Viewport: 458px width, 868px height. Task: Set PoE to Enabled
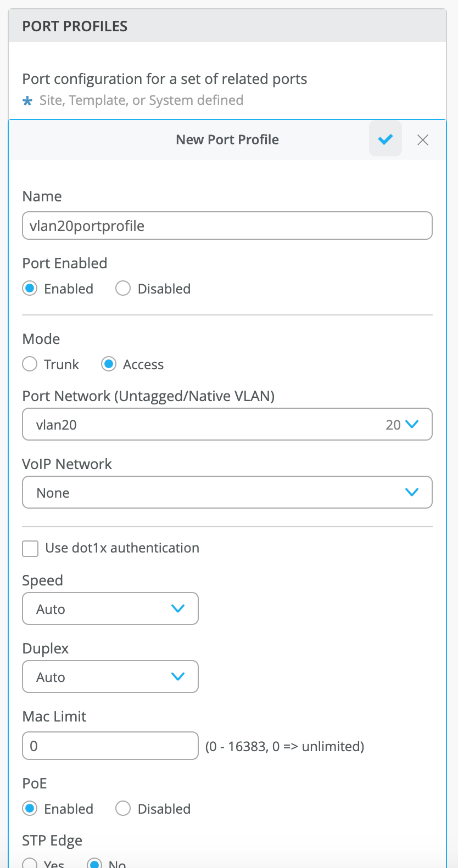(30, 809)
